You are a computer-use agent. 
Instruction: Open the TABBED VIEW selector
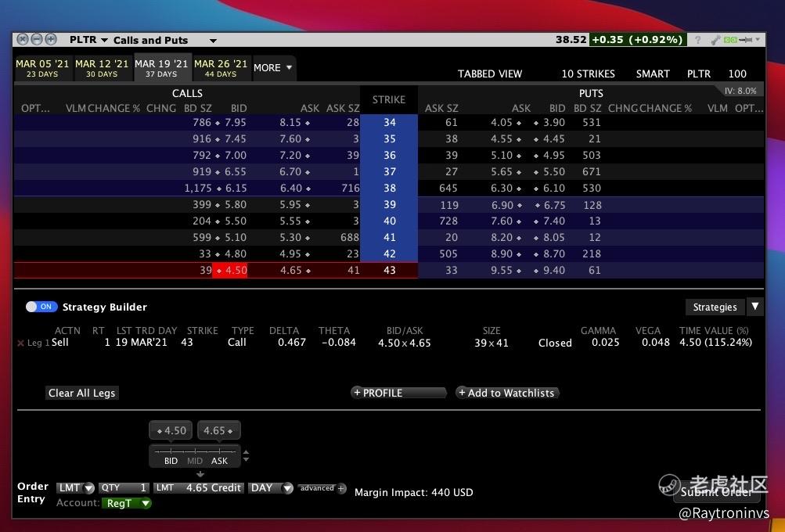coord(490,74)
